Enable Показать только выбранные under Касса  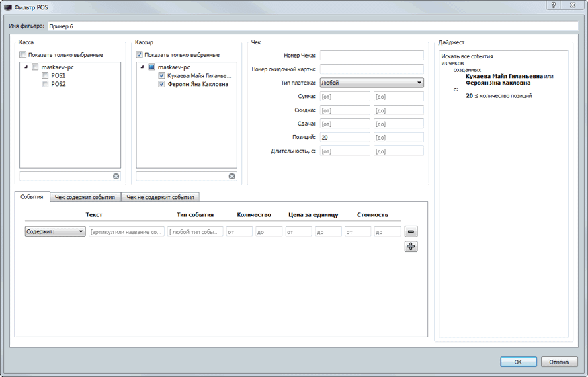click(x=24, y=55)
